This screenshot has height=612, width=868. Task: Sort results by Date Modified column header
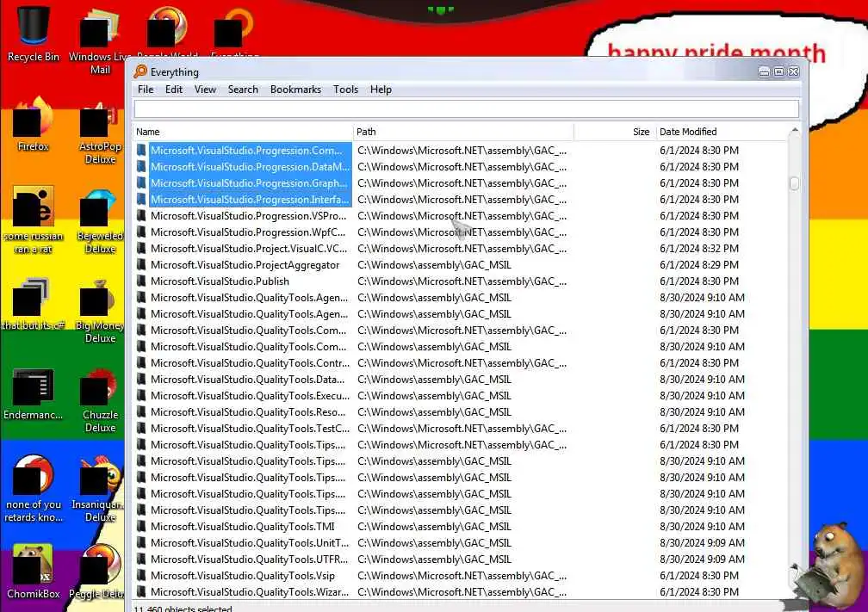pyautogui.click(x=722, y=132)
